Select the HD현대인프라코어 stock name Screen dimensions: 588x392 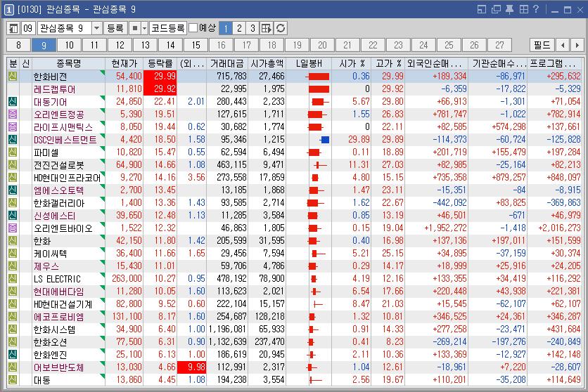point(67,178)
